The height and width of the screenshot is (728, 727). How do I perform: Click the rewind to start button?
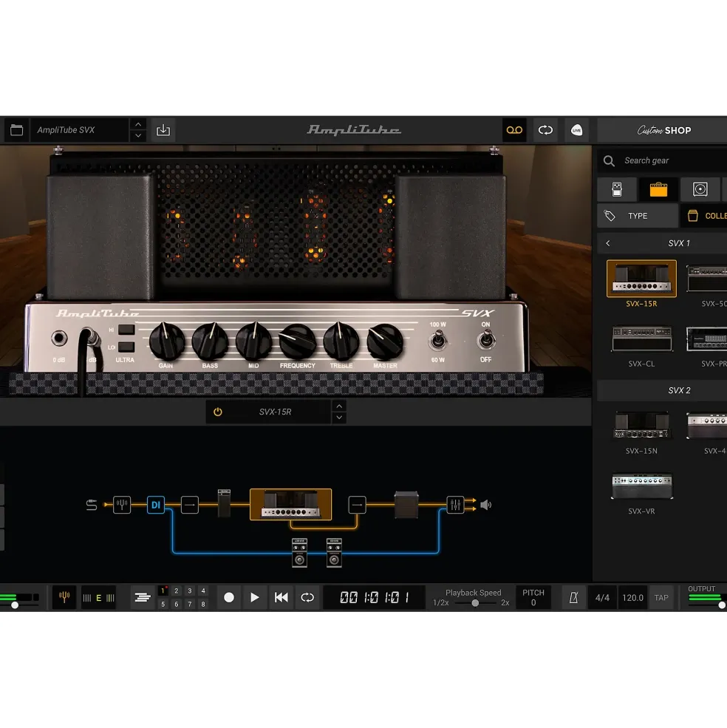coord(281,597)
